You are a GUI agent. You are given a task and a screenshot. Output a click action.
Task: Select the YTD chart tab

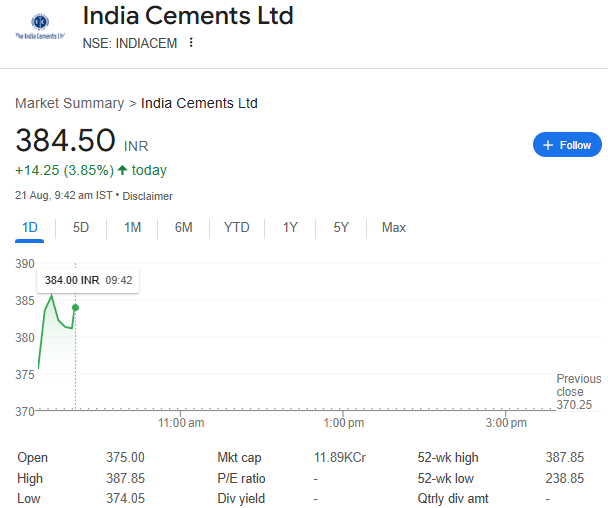237,227
